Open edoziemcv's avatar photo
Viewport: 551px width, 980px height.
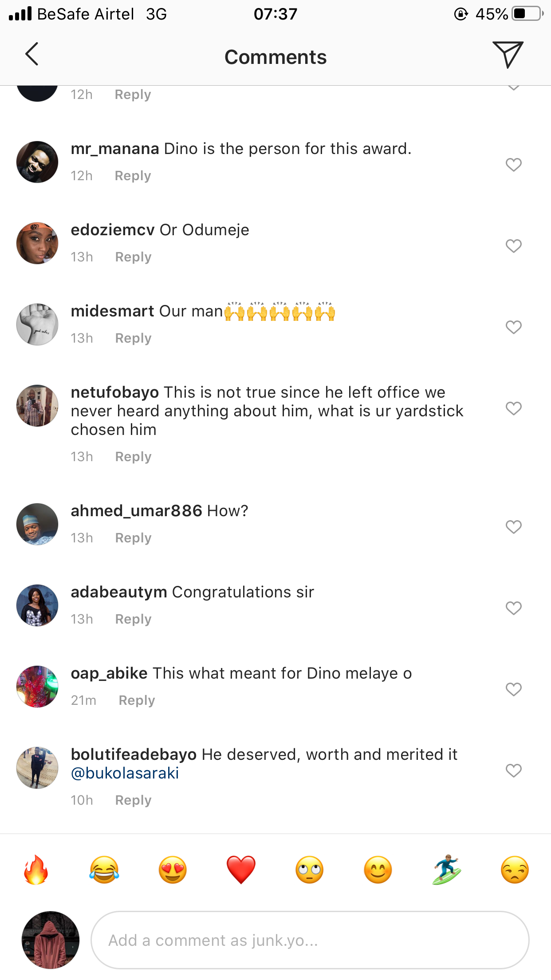(x=37, y=243)
